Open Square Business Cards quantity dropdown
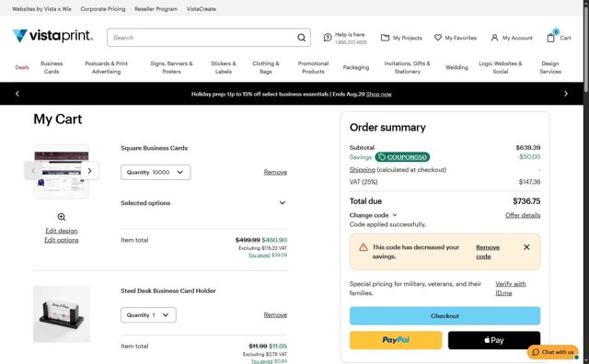589x364 pixels. [x=156, y=172]
